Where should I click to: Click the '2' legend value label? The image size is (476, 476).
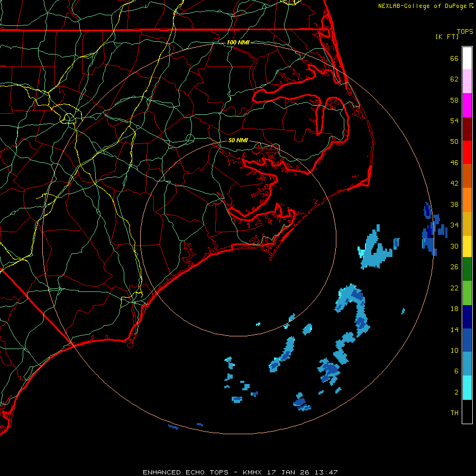click(x=456, y=392)
